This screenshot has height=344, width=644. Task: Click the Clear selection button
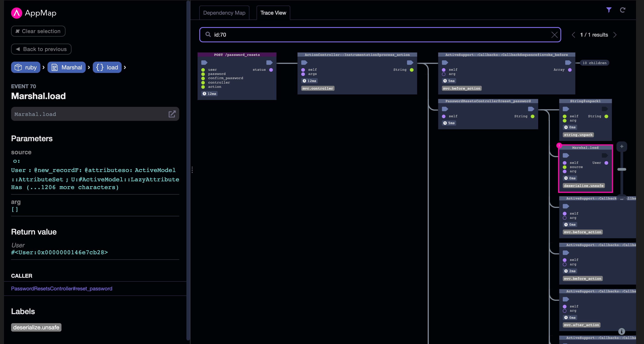coord(38,31)
